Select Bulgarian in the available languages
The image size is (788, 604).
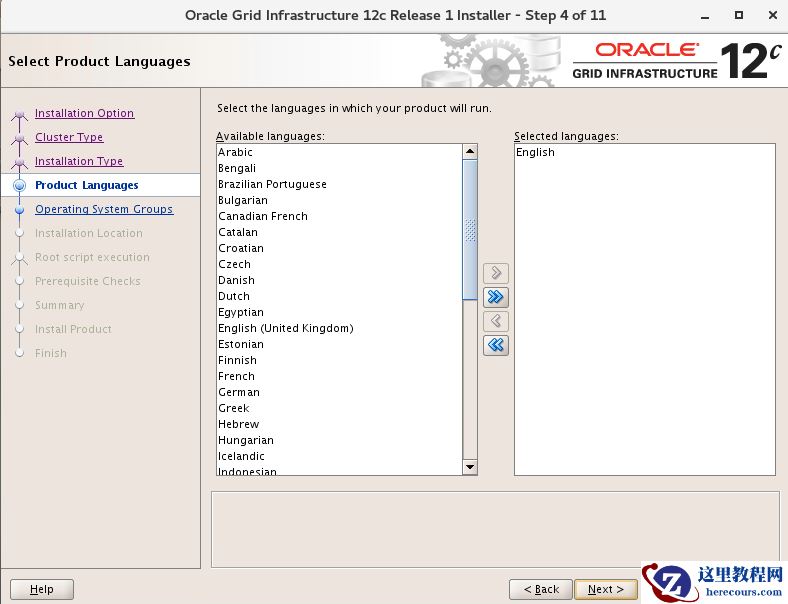[339, 200]
